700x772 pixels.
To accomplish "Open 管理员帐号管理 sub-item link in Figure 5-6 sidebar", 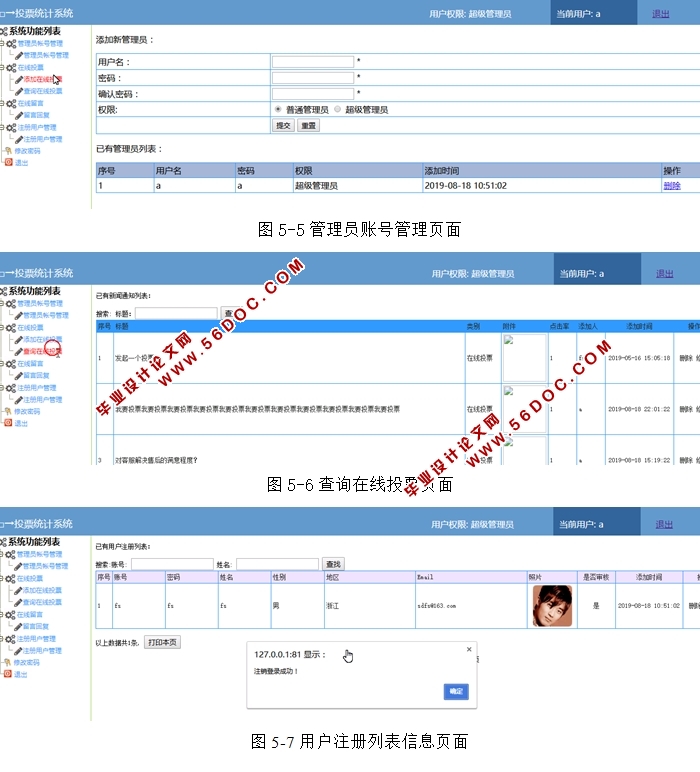I will pyautogui.click(x=46, y=316).
